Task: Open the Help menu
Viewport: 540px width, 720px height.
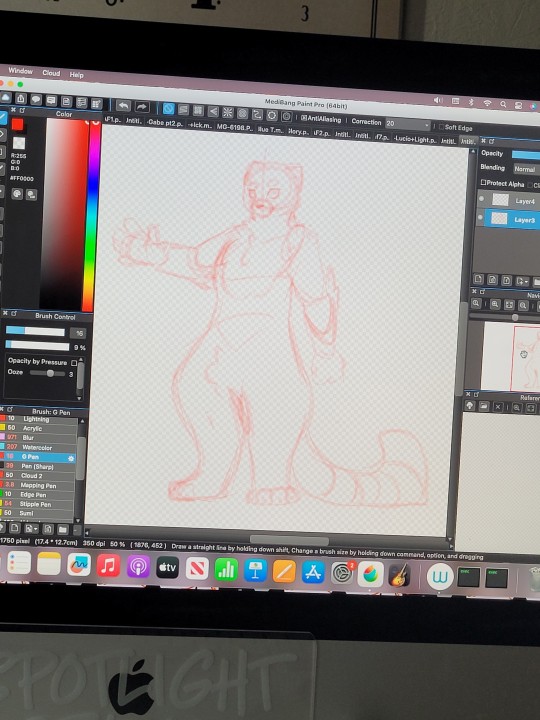Action: [77, 75]
